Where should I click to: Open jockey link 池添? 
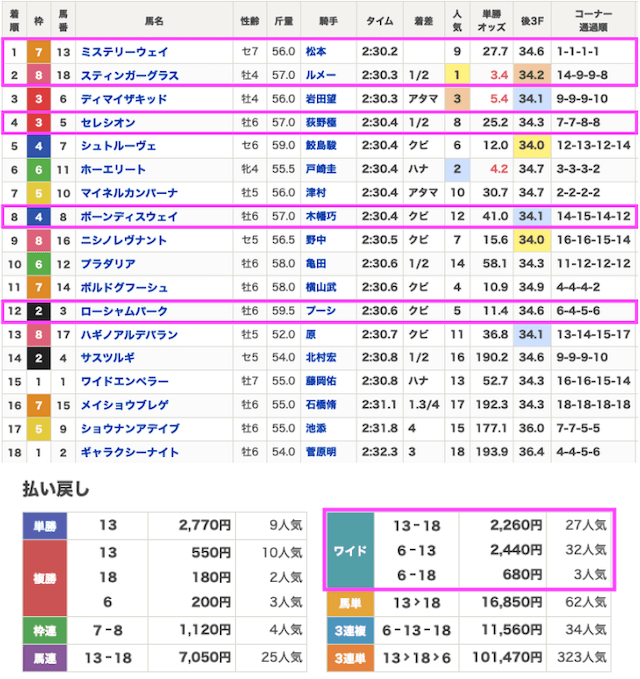click(x=316, y=429)
